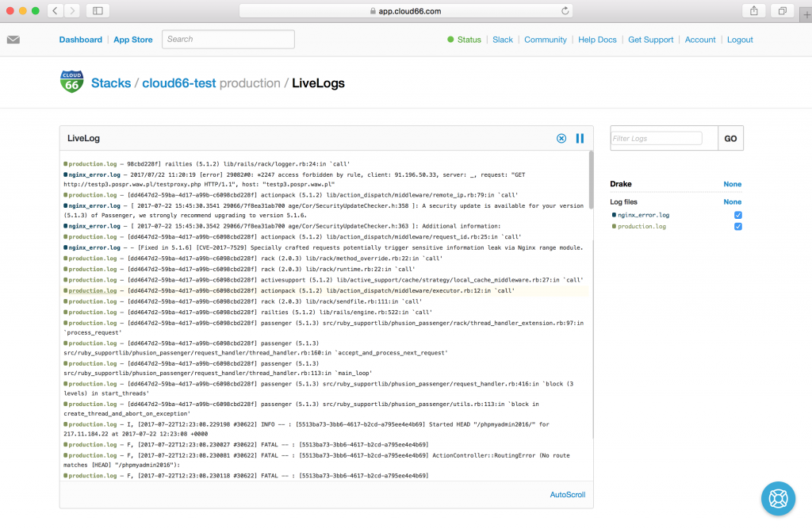Click the Safari address bar
812x529 pixels.
click(x=406, y=11)
